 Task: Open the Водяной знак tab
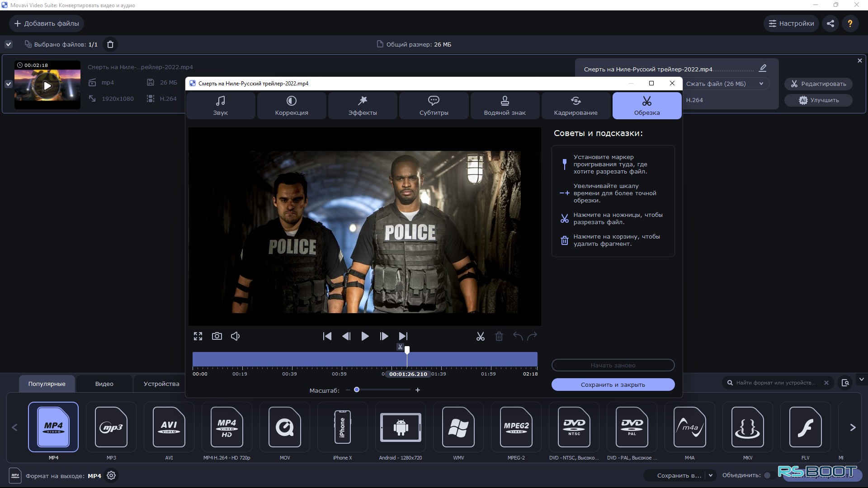(505, 106)
